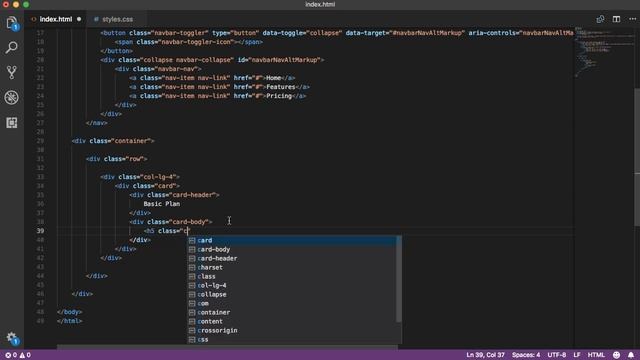This screenshot has width=640, height=360.
Task: Change indentation via 'Spaces: 4'
Action: 526,355
